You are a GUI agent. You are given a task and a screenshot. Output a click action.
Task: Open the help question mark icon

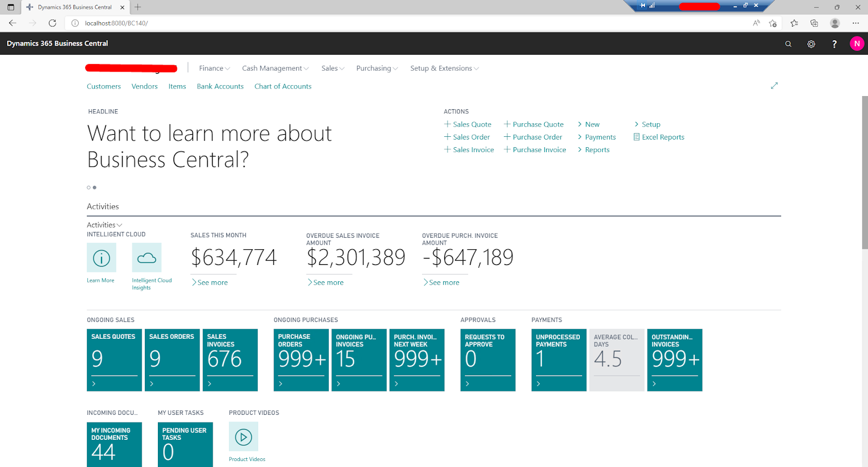(834, 44)
